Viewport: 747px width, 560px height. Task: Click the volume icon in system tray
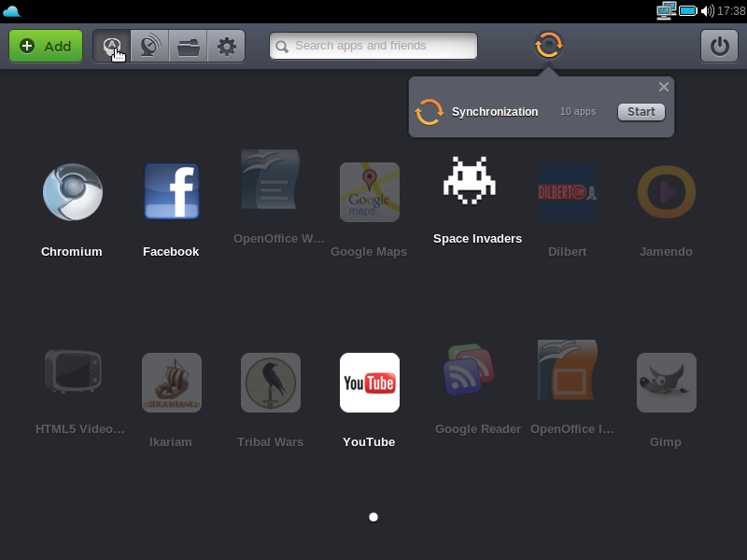click(707, 11)
